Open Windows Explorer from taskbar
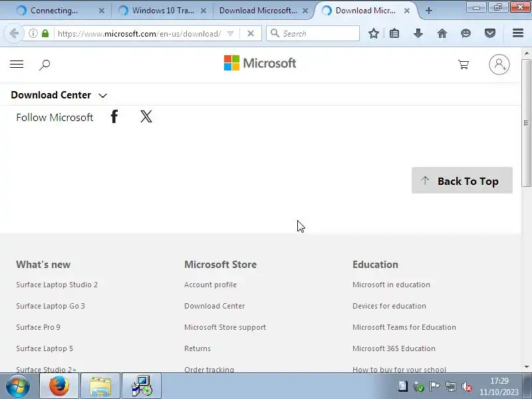The height and width of the screenshot is (399, 532). point(100,386)
